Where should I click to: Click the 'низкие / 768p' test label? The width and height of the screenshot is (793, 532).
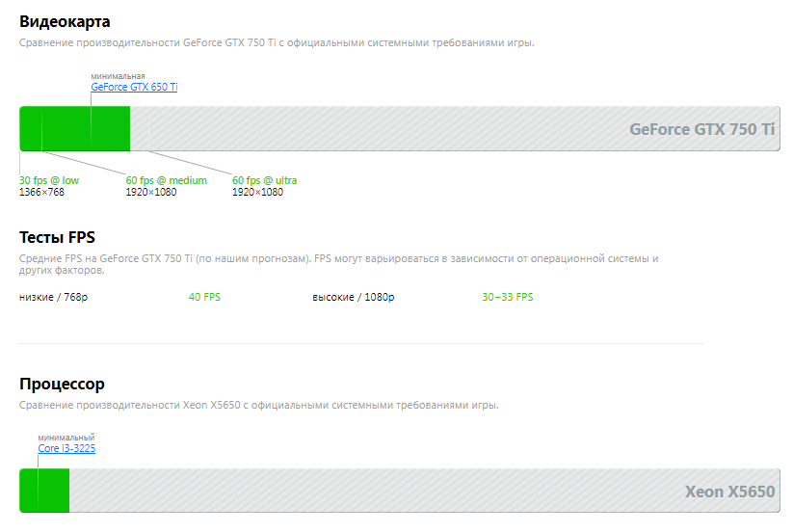pyautogui.click(x=54, y=297)
